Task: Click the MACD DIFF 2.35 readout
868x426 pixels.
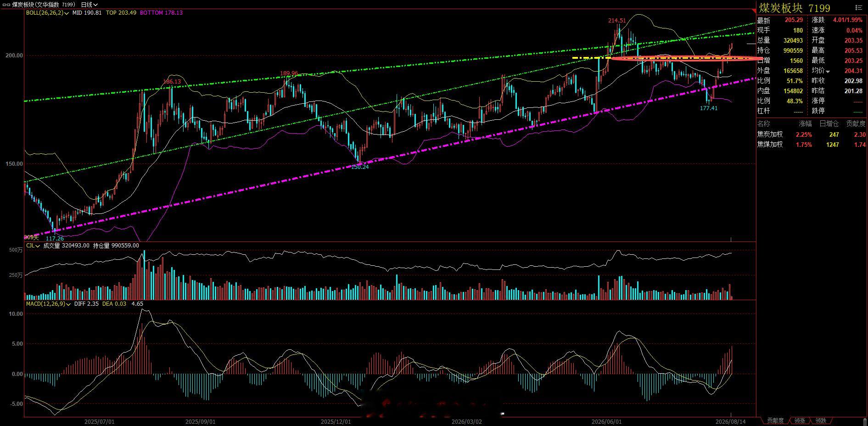Action: (x=86, y=304)
